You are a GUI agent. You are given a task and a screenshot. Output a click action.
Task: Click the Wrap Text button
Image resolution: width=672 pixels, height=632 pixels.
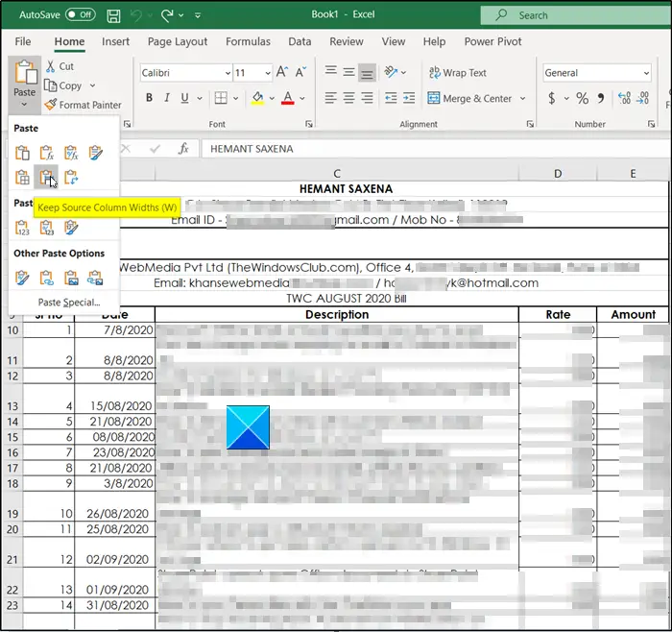pos(457,72)
